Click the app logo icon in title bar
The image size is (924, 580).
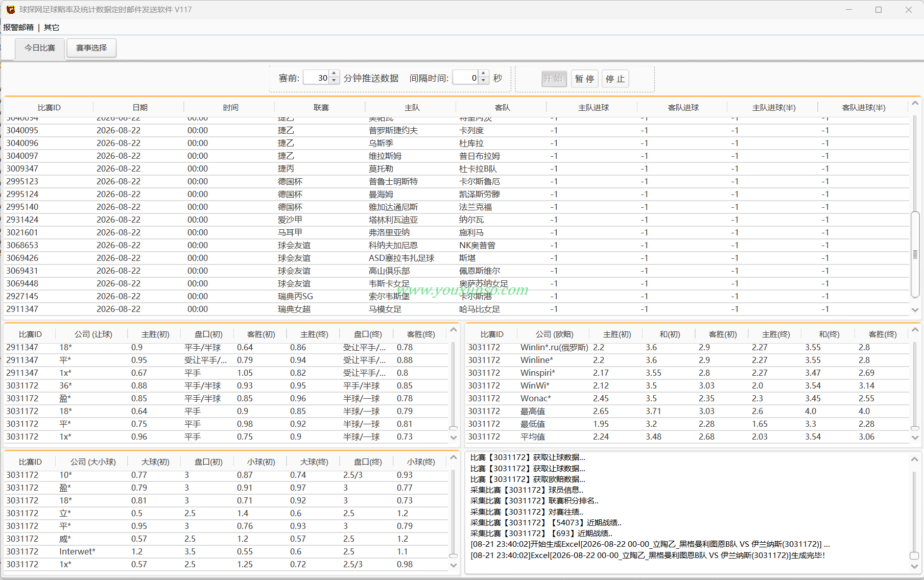[x=10, y=10]
